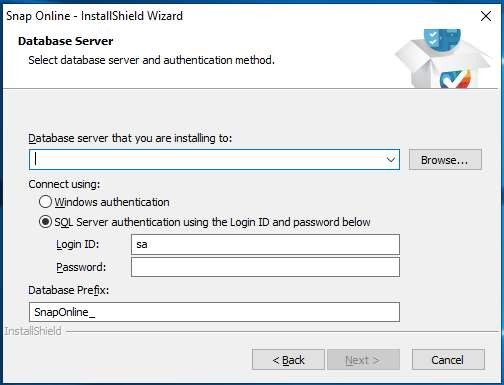Click the SQL Server authentication label text
This screenshot has width=504, height=385.
tap(212, 222)
